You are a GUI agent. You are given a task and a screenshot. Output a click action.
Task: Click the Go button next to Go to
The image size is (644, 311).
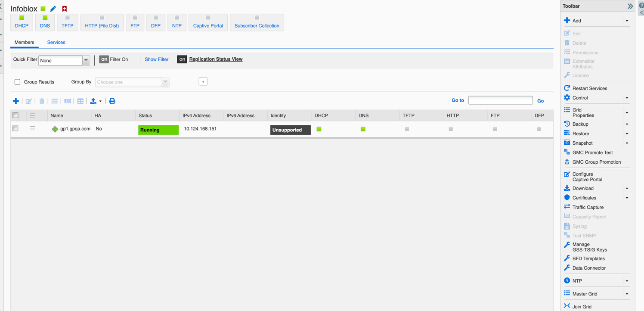click(x=541, y=101)
